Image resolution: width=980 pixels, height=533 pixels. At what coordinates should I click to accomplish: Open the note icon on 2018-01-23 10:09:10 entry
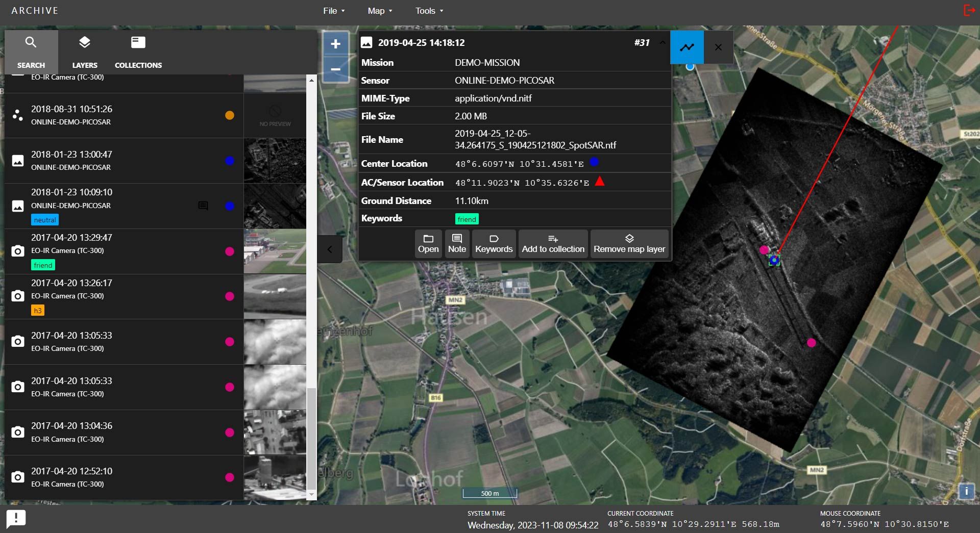click(x=203, y=206)
